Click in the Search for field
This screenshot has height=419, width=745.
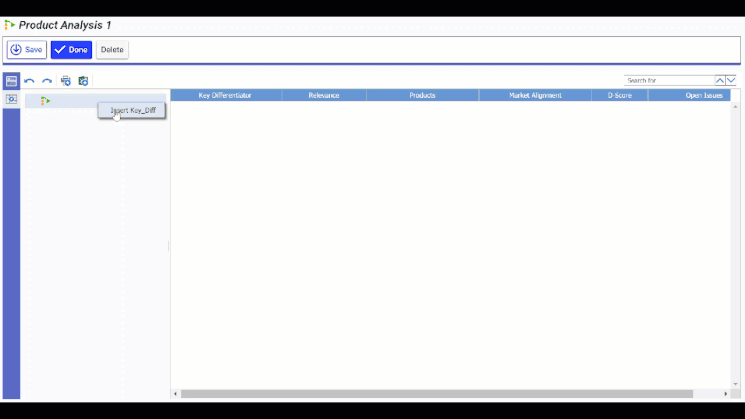(x=668, y=80)
